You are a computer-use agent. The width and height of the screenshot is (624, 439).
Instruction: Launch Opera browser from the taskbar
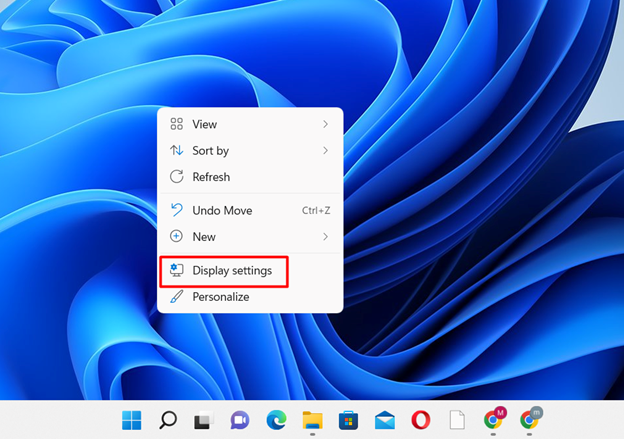(x=421, y=420)
